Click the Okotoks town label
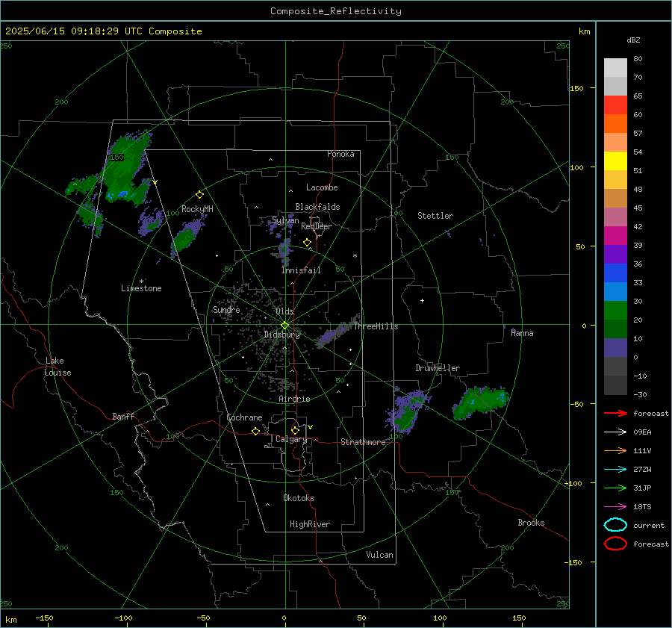Viewport: 672px width, 628px height. click(299, 498)
